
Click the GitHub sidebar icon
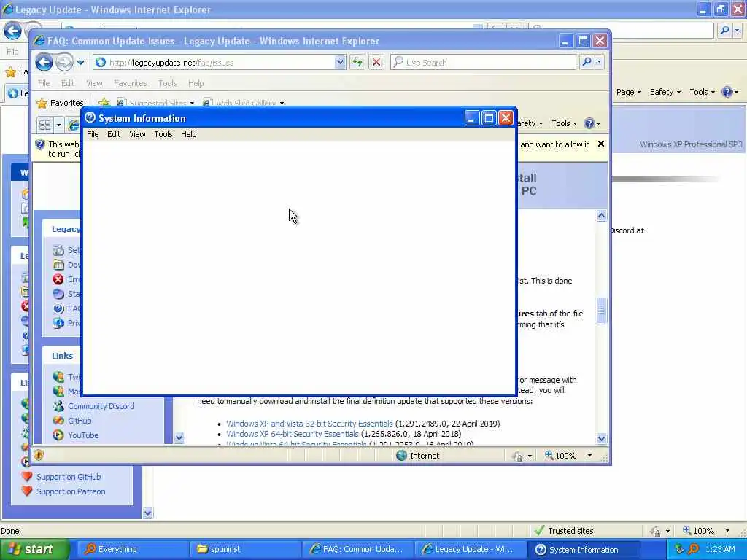pyautogui.click(x=58, y=421)
